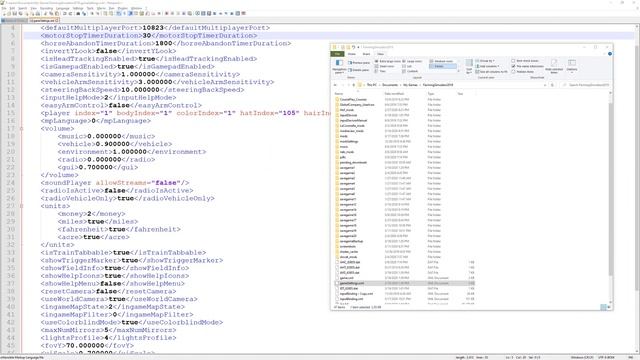
Task: Click the Details pane button in Explorer ribbon
Action: click(359, 70)
